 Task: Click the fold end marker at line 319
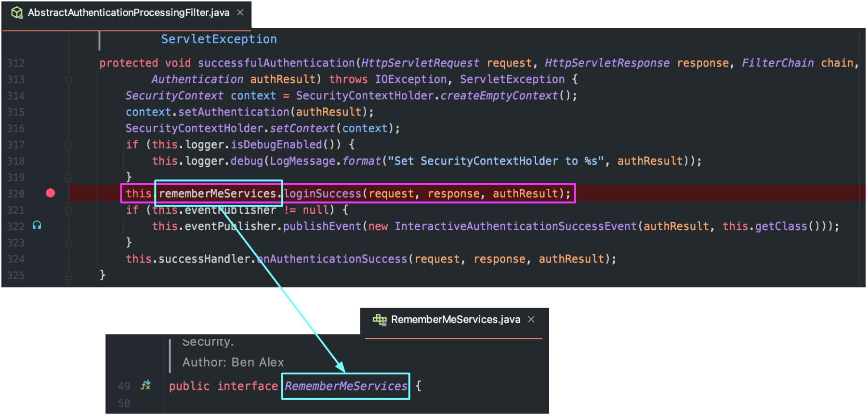point(68,177)
